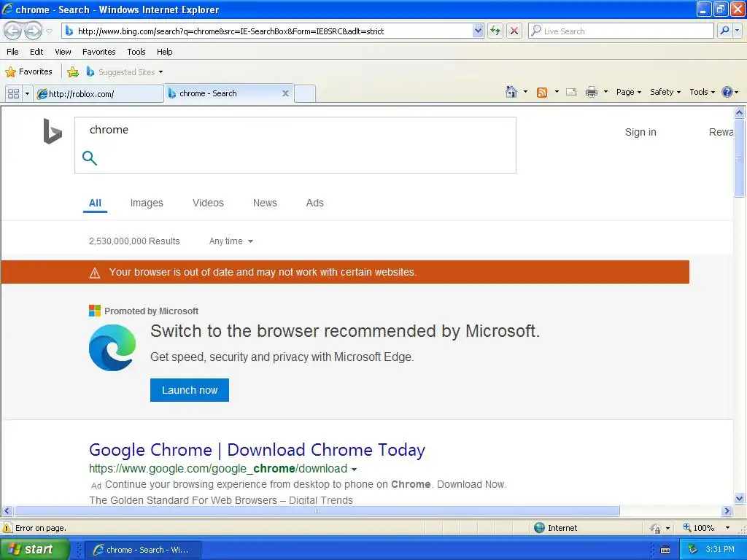Click the keyboard icon in taskbar
Viewport: 747px width, 560px height.
coord(665,550)
